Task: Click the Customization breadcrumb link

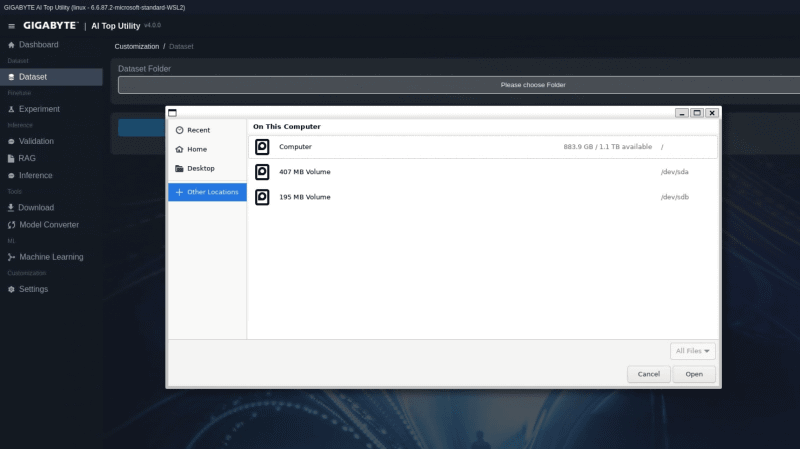Action: 137,46
